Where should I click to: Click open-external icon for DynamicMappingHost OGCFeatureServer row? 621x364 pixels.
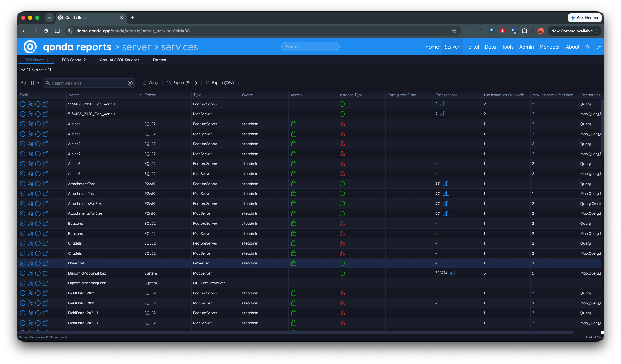(x=46, y=283)
